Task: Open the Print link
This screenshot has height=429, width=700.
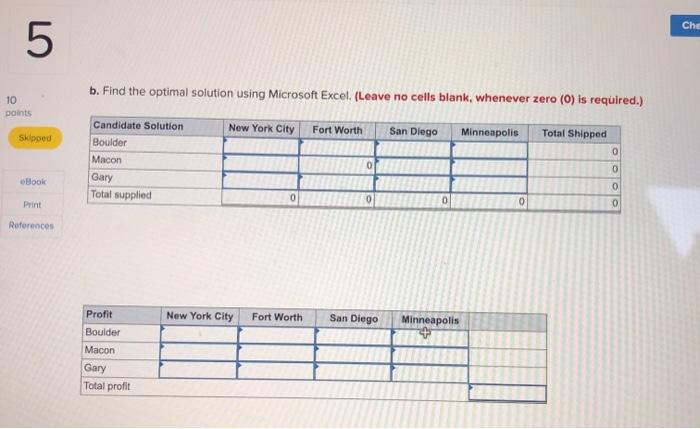Action: [x=32, y=204]
